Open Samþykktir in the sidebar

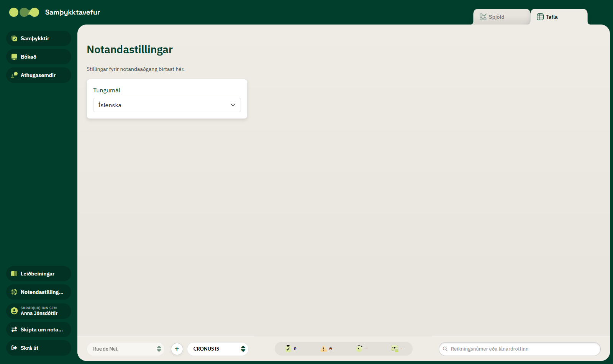point(39,38)
